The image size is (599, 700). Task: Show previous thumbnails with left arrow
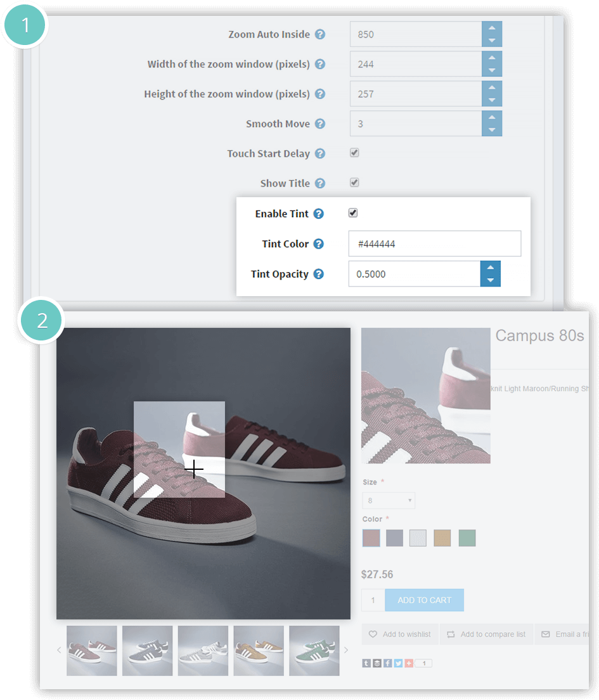click(x=60, y=650)
